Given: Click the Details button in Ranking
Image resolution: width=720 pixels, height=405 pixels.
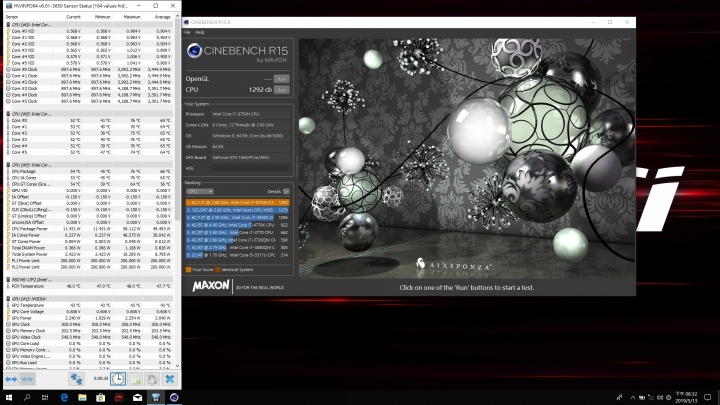Looking at the screenshot, I should click(286, 191).
